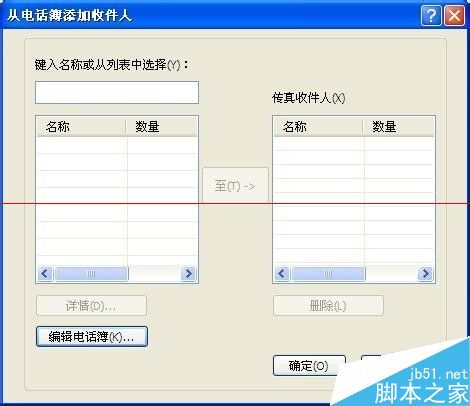The image size is (470, 406).
Task: Click the help question mark button
Action: (x=431, y=15)
